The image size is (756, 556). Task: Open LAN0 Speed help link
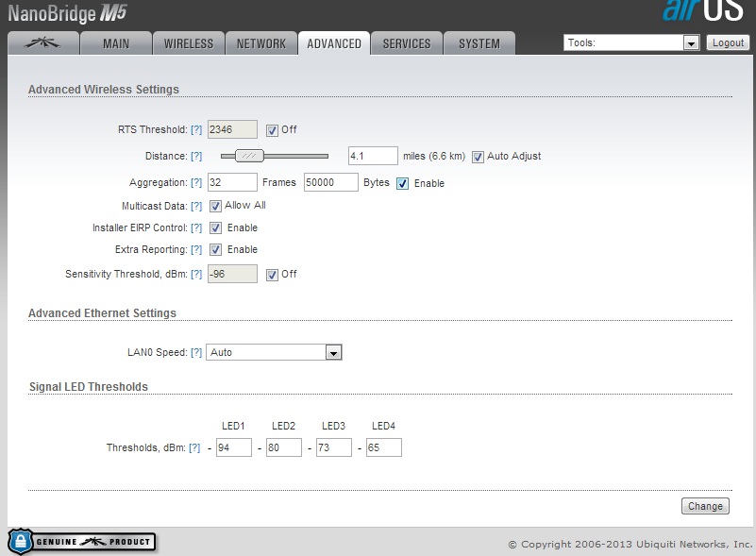coord(196,352)
